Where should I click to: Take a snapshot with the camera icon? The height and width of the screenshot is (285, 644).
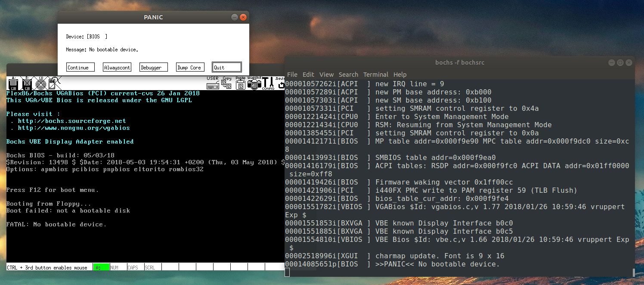point(254,83)
